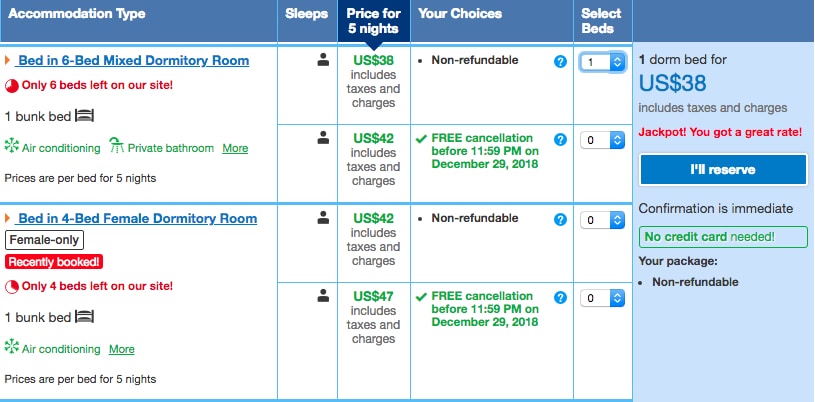Show more amenities for the female dormitory
Screen dimensions: 815x402
pos(121,349)
